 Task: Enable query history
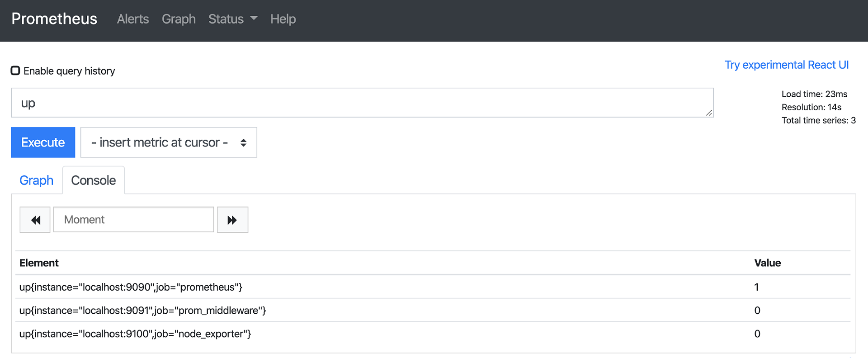pos(15,70)
